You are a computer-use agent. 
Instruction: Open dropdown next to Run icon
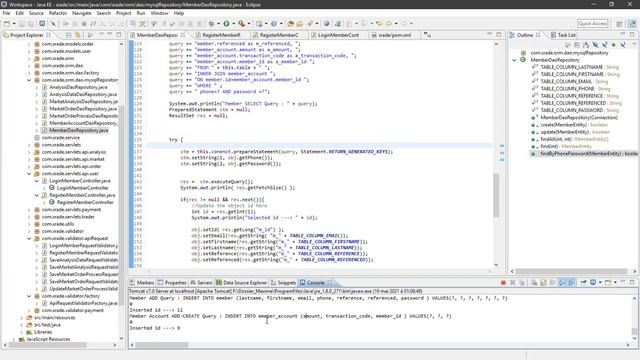point(234,24)
